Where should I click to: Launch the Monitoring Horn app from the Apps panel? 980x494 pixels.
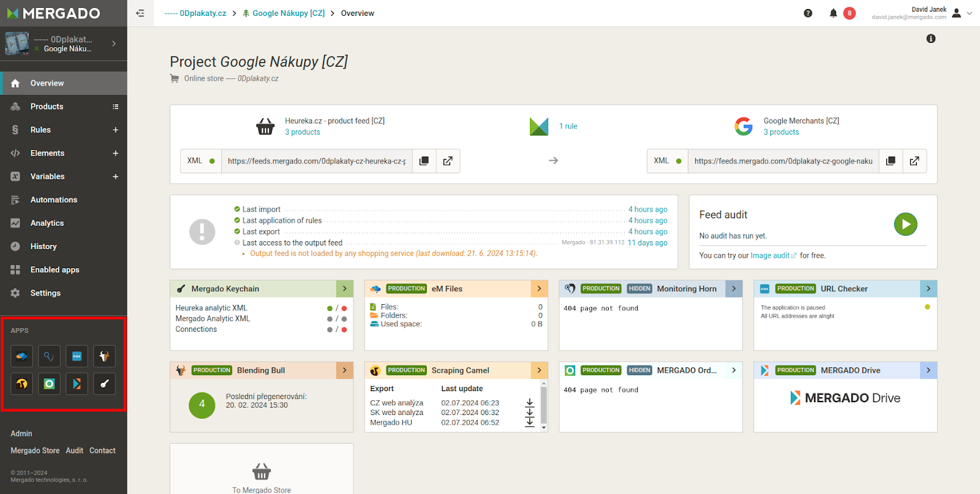[x=50, y=356]
